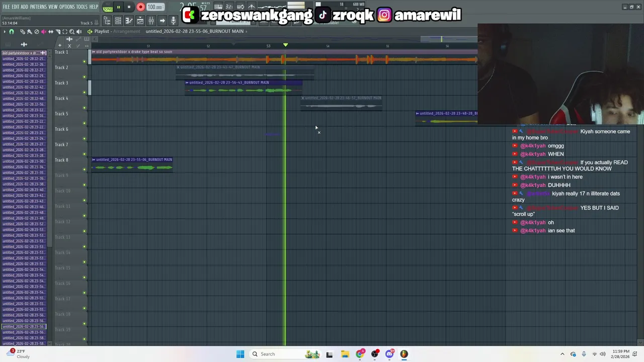Open menu of 23-55-06 clip on Track 8
The width and height of the screenshot is (644, 362).
(94, 159)
